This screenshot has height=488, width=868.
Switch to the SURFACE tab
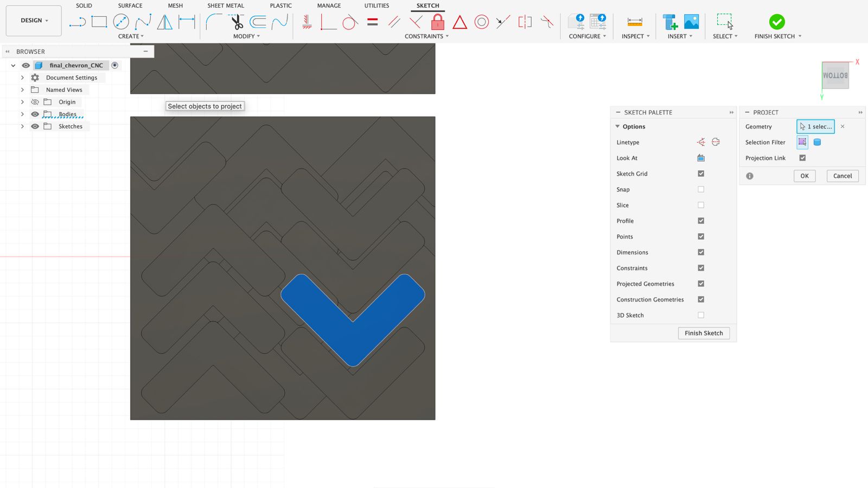tap(130, 5)
